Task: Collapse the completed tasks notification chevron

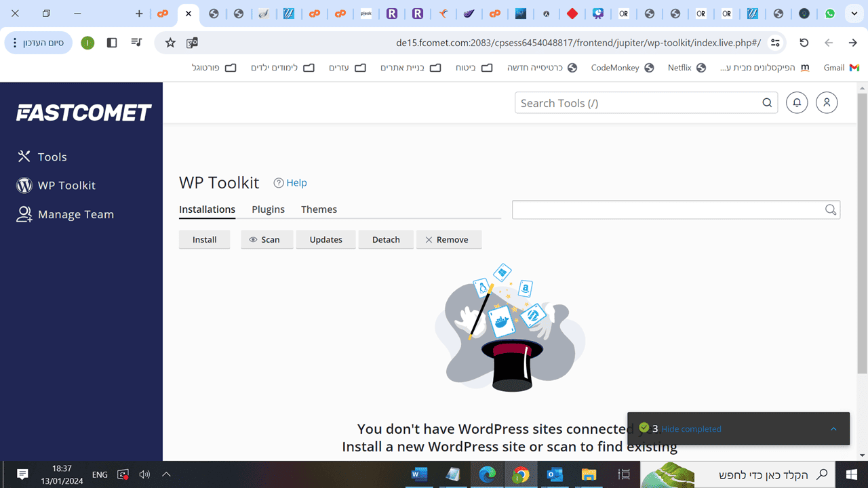Action: click(x=833, y=429)
